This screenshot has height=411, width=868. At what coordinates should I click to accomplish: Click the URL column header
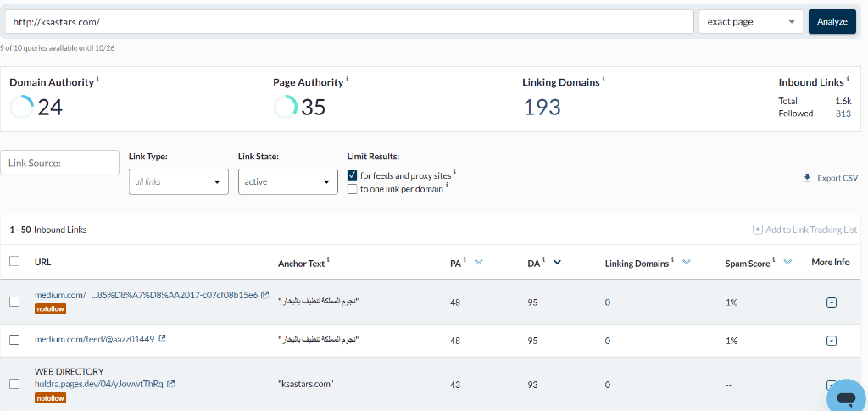coord(42,262)
